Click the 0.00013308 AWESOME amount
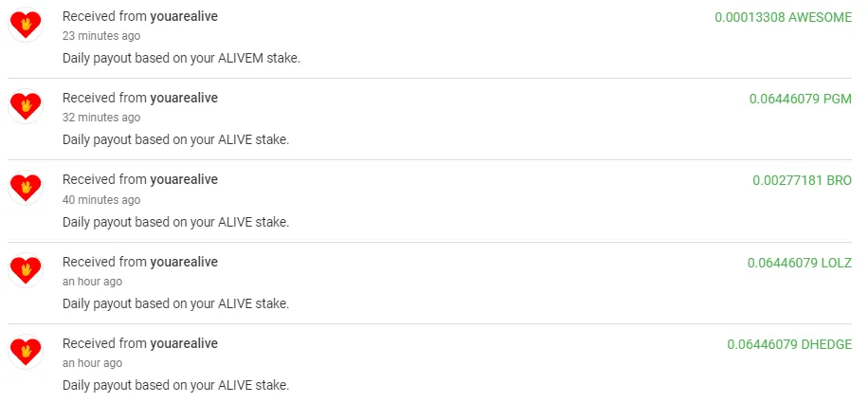 [x=783, y=17]
